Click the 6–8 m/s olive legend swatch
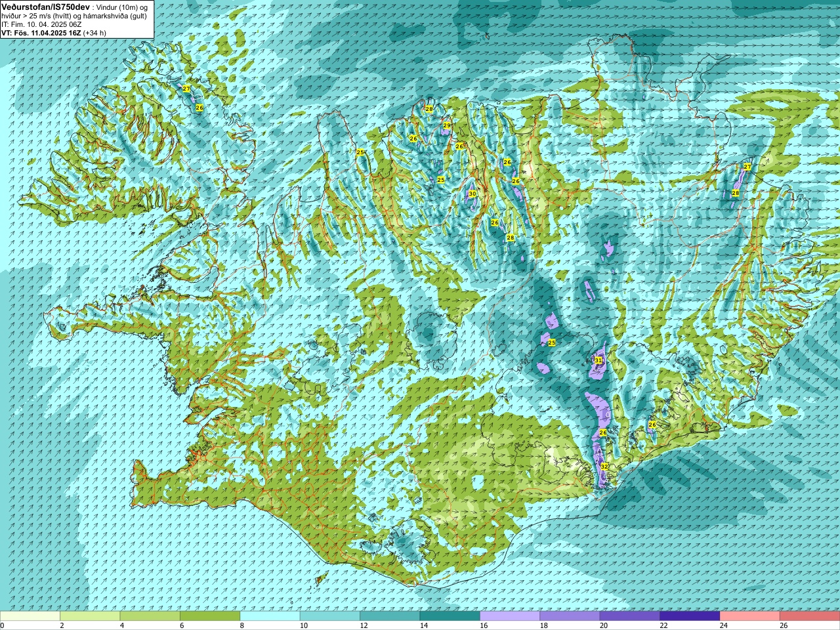 (210, 616)
